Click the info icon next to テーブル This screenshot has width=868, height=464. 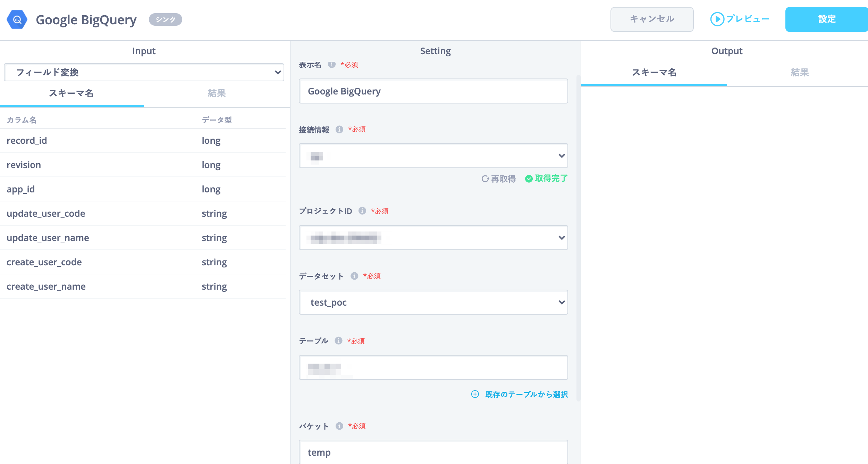(339, 341)
